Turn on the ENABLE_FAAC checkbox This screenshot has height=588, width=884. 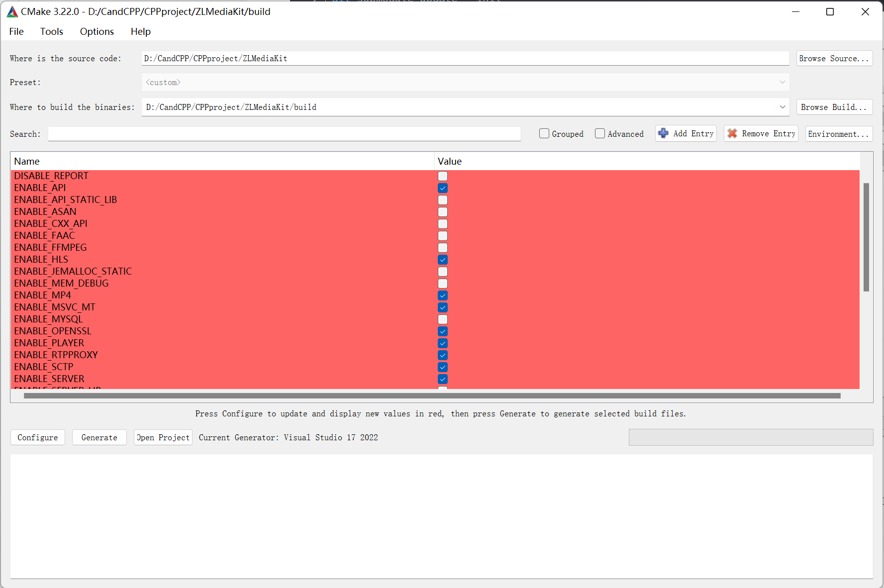pos(443,236)
